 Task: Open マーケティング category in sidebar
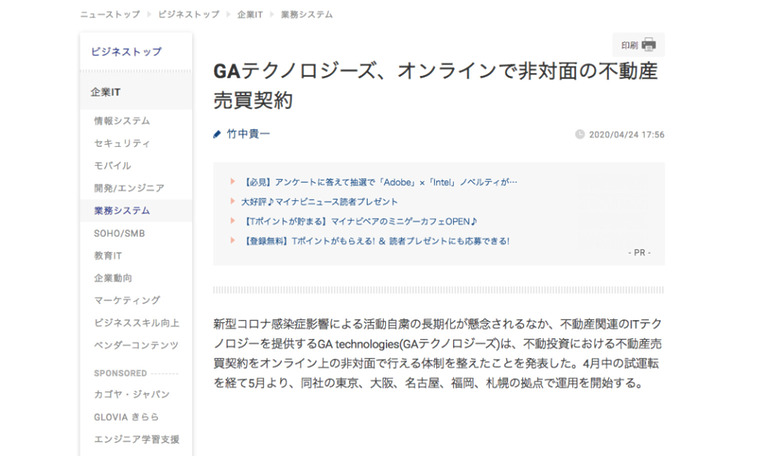click(126, 300)
